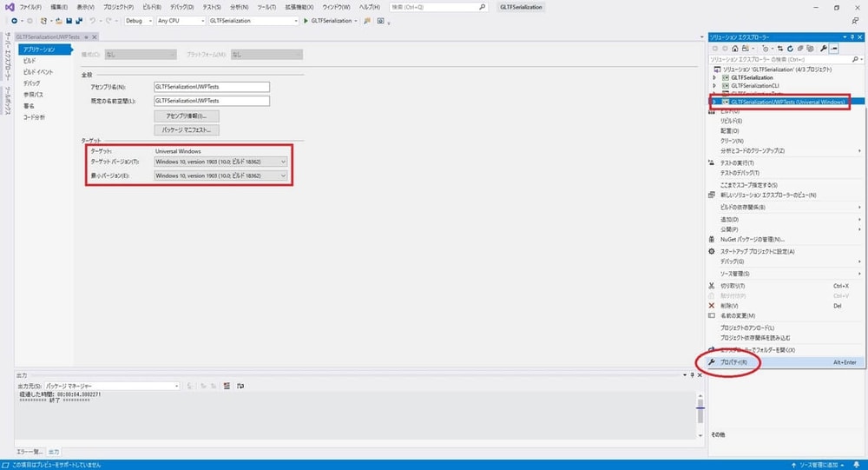Open the Target Version dropdown
Viewport: 868px width, 470px height.
click(220, 162)
